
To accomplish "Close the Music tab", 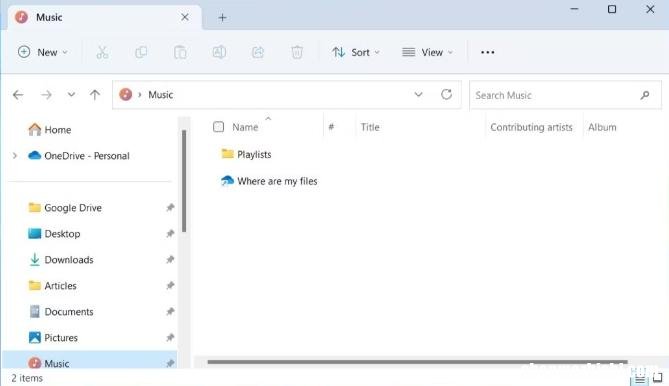I will [185, 17].
